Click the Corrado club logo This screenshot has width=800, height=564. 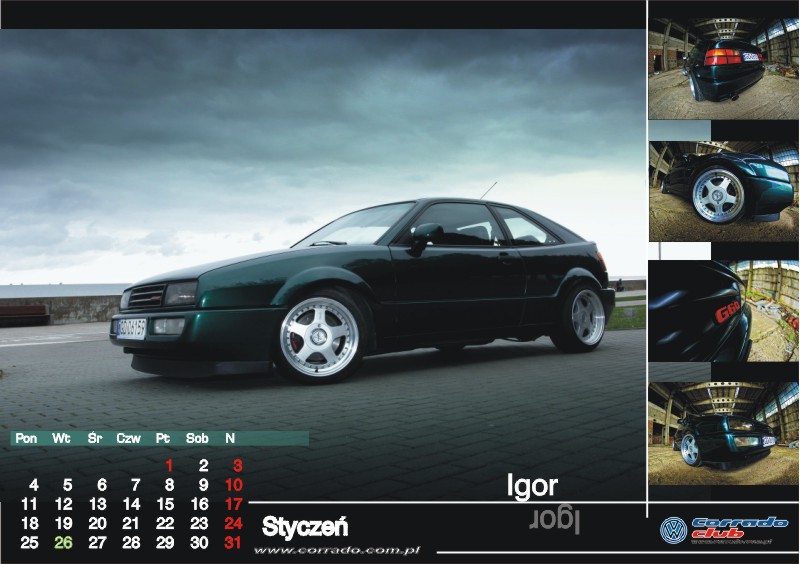pyautogui.click(x=738, y=529)
